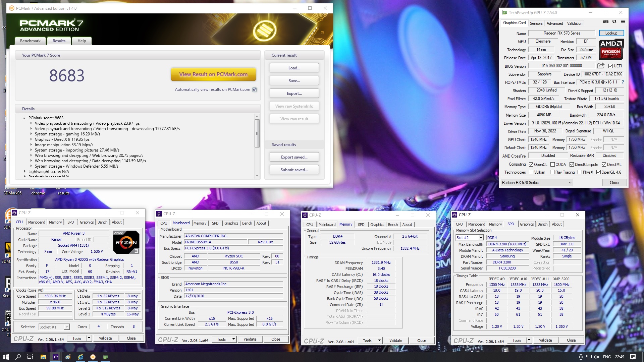The image size is (644, 362).
Task: Click the chrome desktop shortcut
Action: [x=38, y=193]
